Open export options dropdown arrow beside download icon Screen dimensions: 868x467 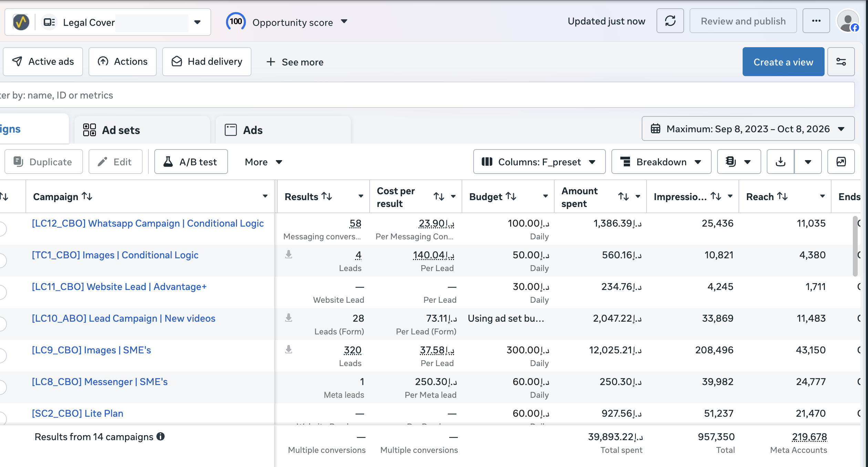point(808,162)
